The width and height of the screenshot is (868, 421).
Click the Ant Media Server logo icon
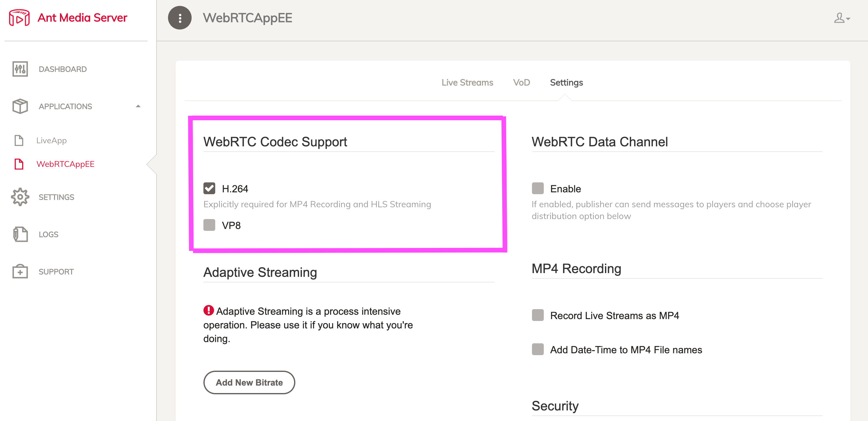pyautogui.click(x=19, y=17)
